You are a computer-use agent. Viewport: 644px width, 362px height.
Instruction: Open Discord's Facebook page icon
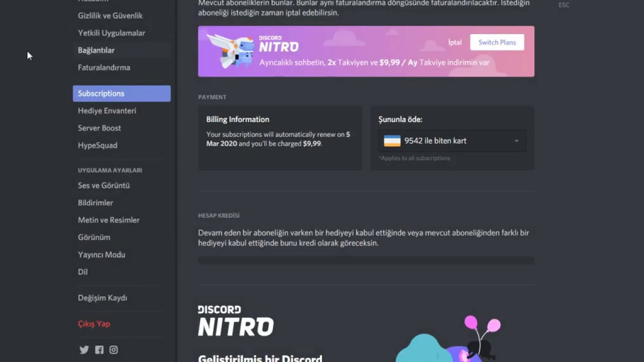pos(99,350)
